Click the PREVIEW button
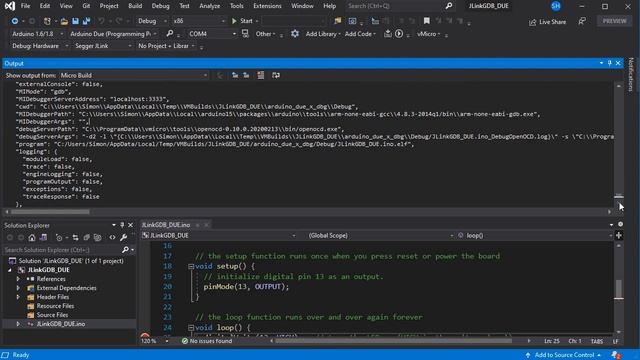The image size is (640, 360). (614, 21)
